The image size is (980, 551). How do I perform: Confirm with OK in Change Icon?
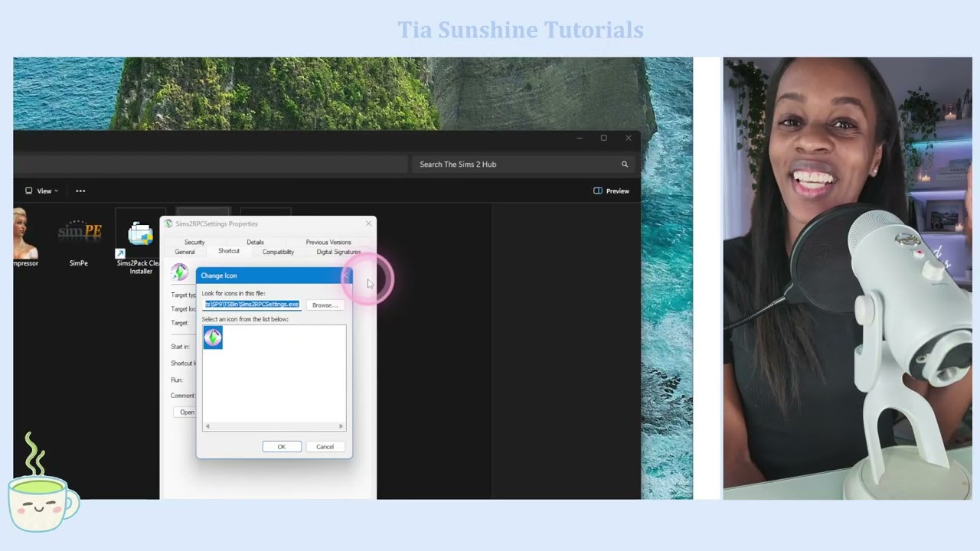point(281,447)
